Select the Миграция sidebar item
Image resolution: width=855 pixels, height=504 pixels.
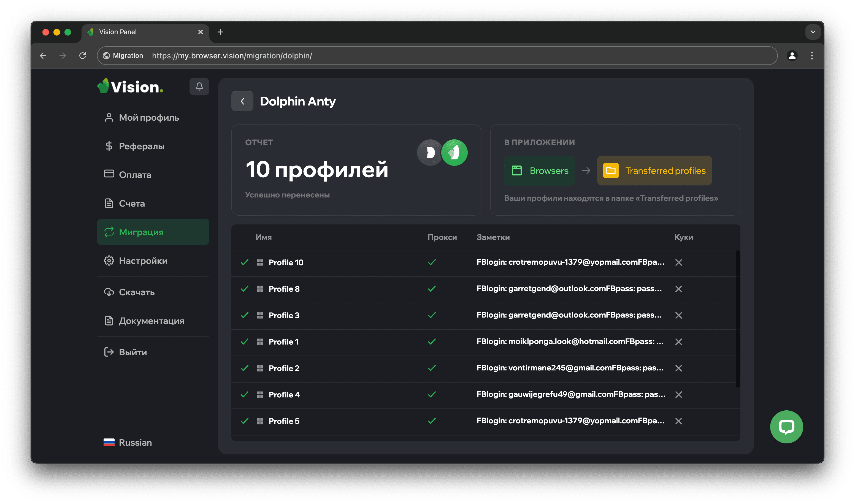coord(153,232)
